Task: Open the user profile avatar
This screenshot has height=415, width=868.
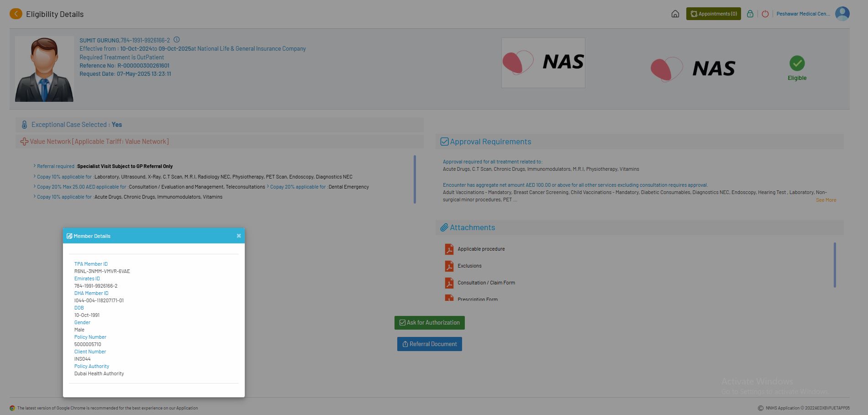Action: click(x=842, y=14)
